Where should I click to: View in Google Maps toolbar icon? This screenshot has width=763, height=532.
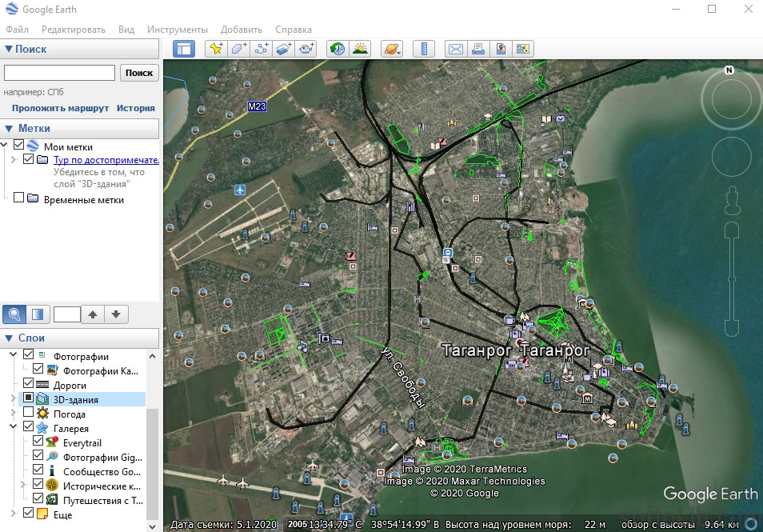pyautogui.click(x=522, y=49)
